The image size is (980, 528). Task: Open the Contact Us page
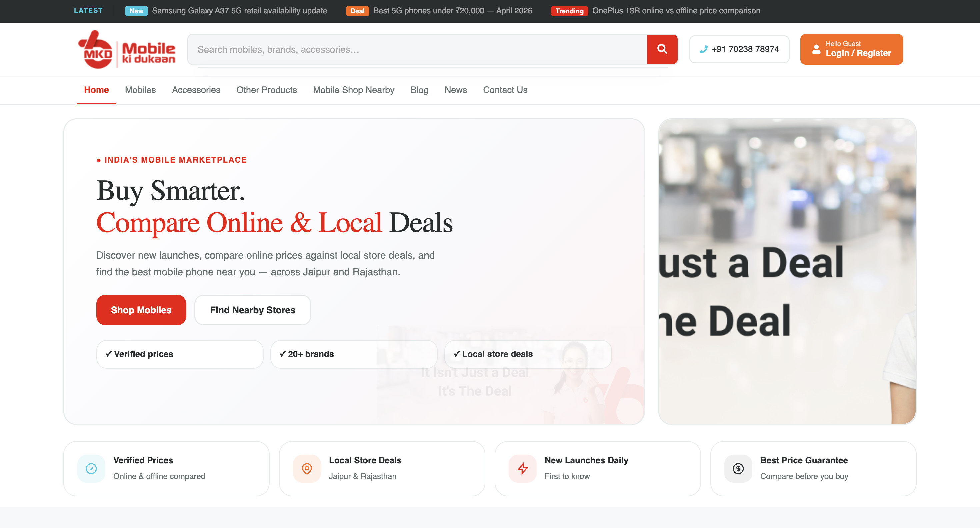click(x=505, y=90)
